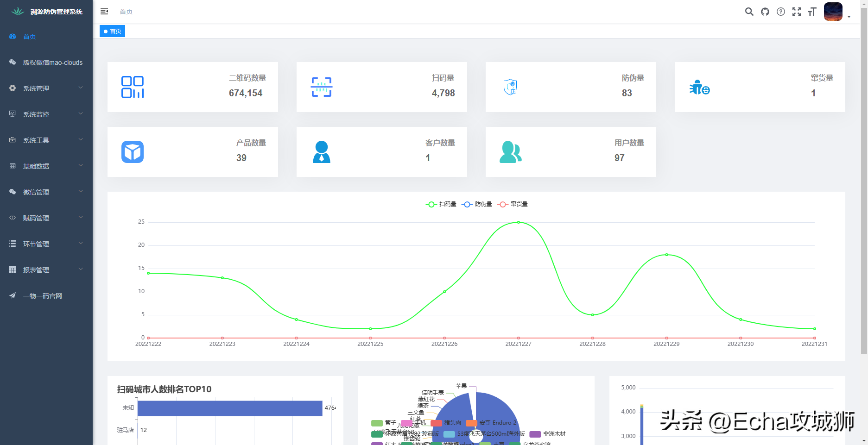868x445 pixels.
Task: Select the 首页 sidebar menu label
Action: 30,37
